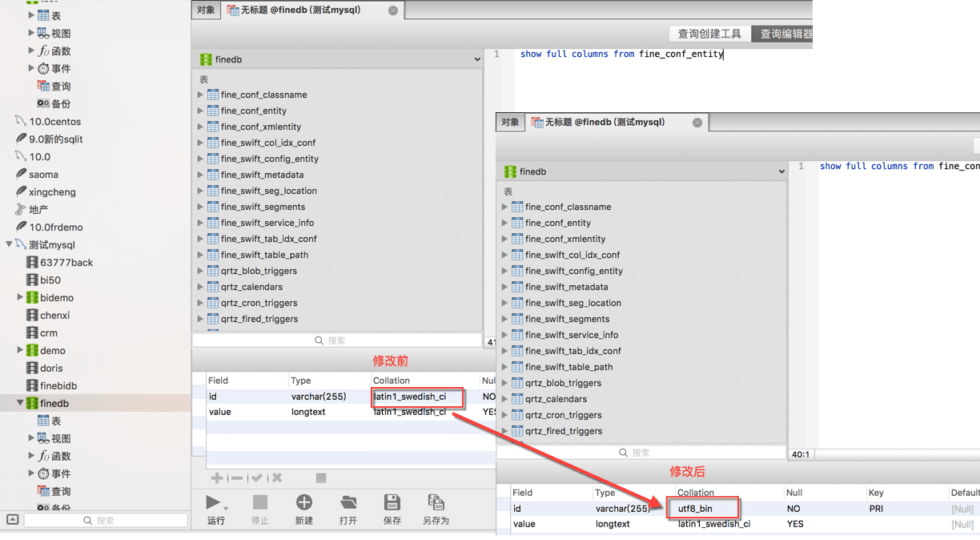This screenshot has height=540, width=980.
Task: Expand the demo database node
Action: (20, 351)
